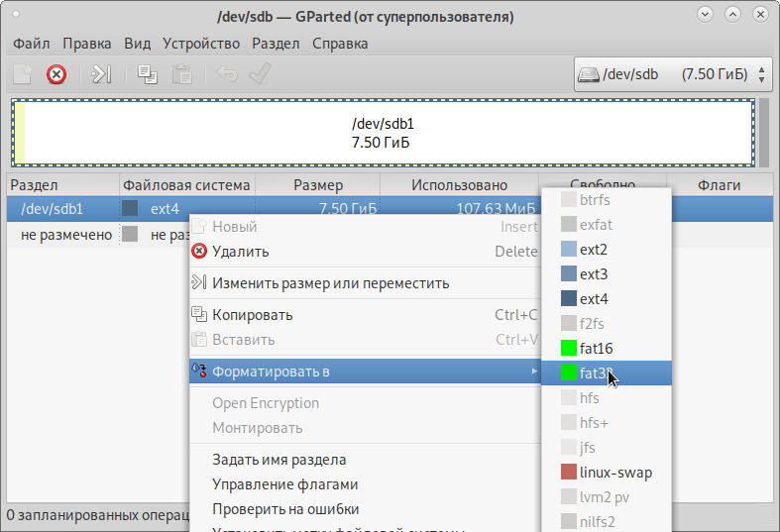Click the disk drive icon in device selector
Image resolution: width=780 pixels, height=532 pixels.
click(589, 74)
